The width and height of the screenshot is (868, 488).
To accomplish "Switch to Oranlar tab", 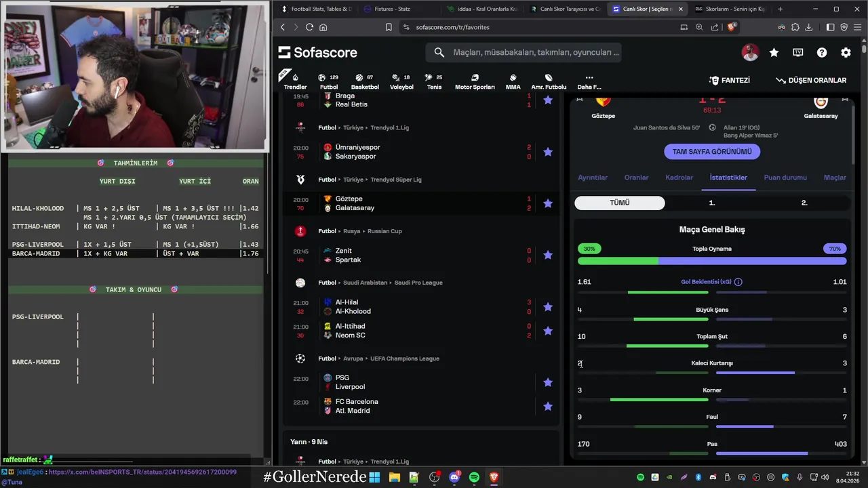I will tap(637, 178).
